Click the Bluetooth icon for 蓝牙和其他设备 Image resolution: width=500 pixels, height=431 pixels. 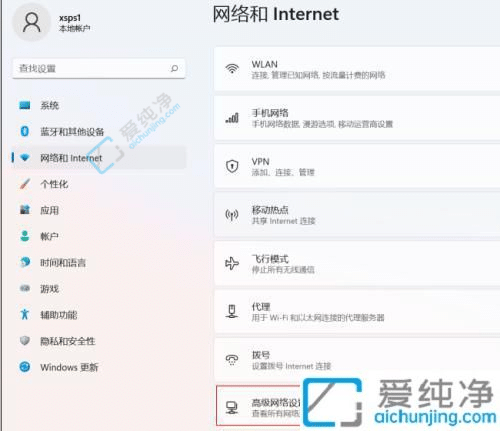pyautogui.click(x=25, y=131)
